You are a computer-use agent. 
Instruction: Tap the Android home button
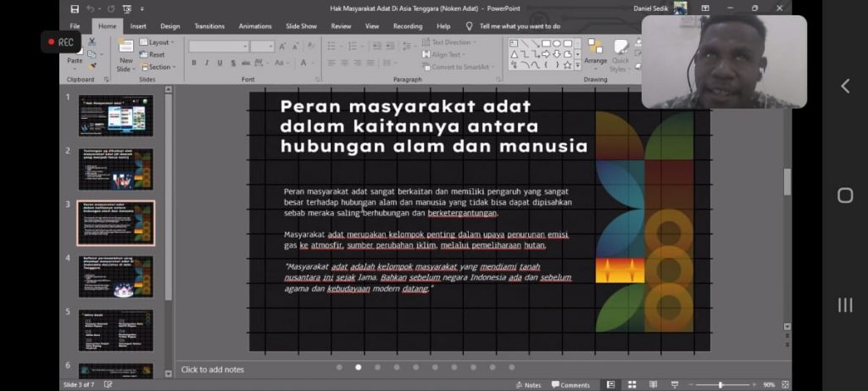point(844,196)
